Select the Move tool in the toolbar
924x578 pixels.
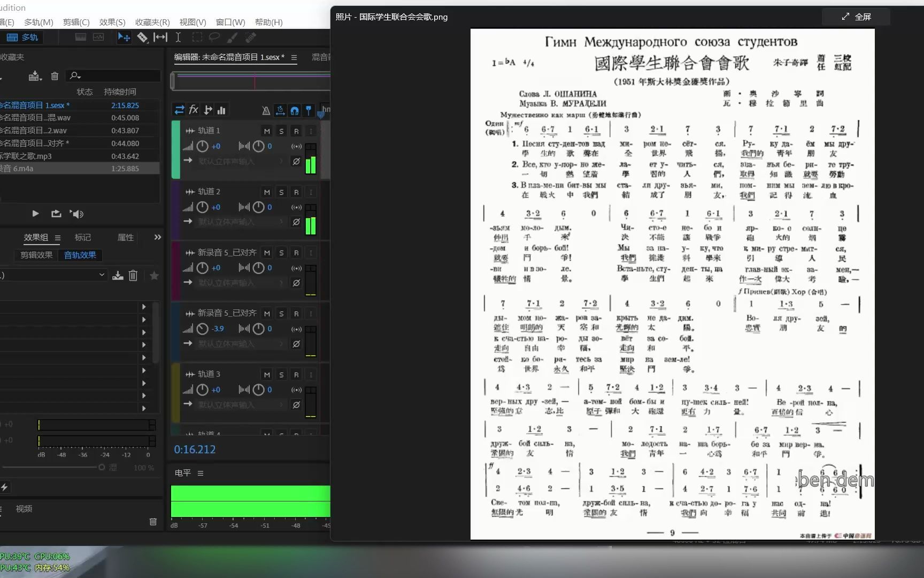124,37
